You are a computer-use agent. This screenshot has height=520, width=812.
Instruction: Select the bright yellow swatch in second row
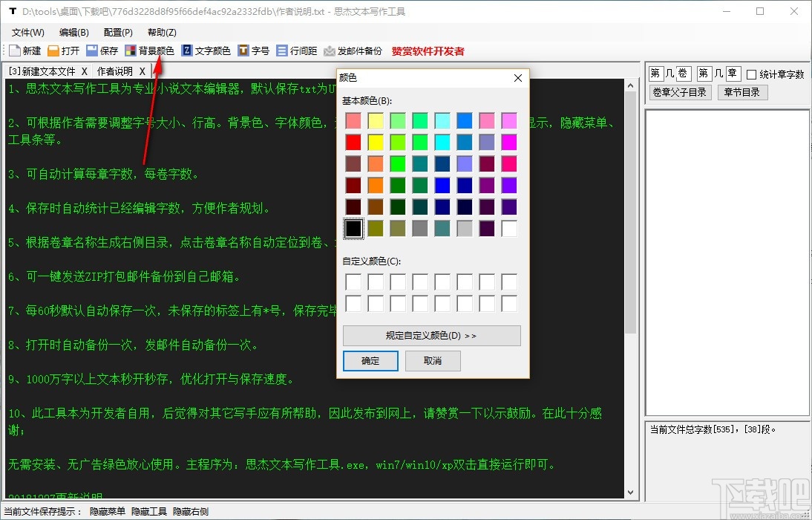pos(376,142)
